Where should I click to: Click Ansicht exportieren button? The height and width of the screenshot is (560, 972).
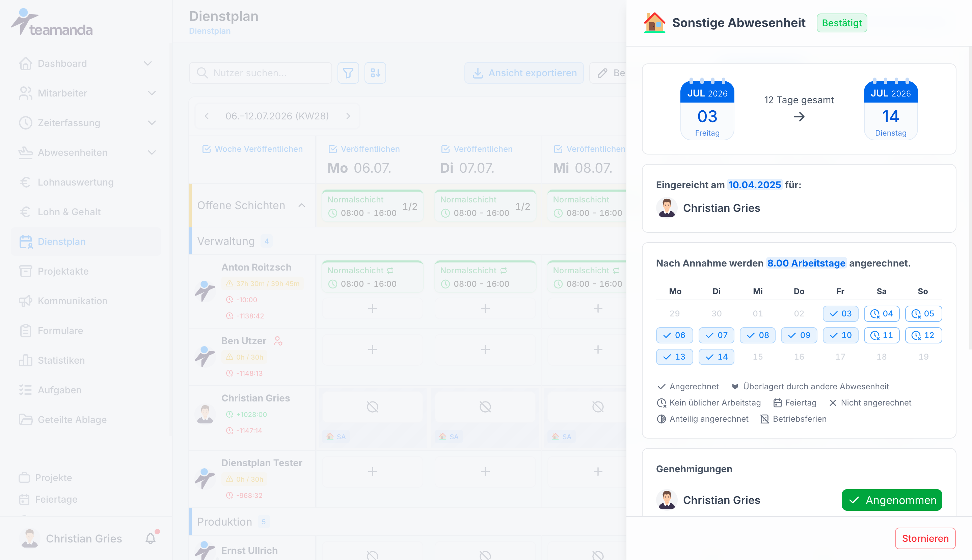pyautogui.click(x=523, y=73)
